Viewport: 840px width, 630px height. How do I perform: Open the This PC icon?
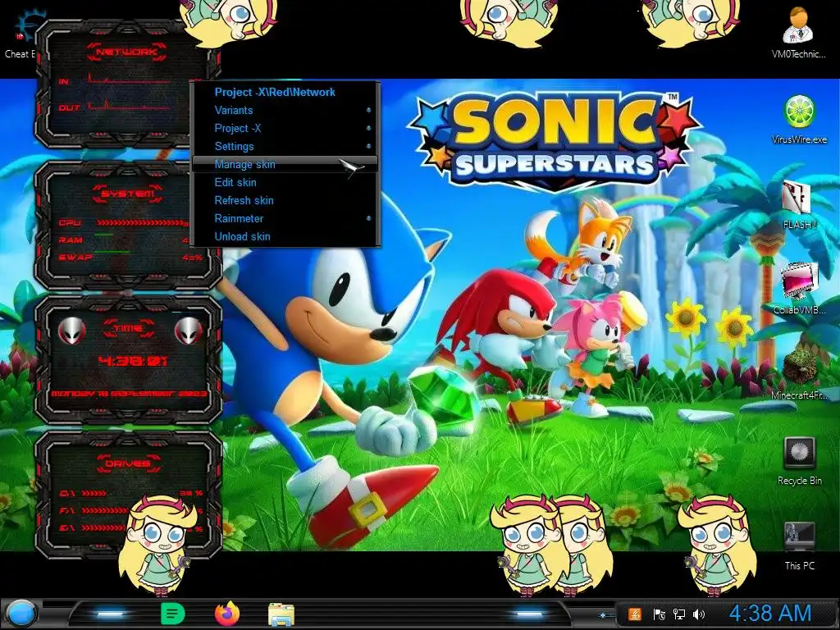pos(799,546)
